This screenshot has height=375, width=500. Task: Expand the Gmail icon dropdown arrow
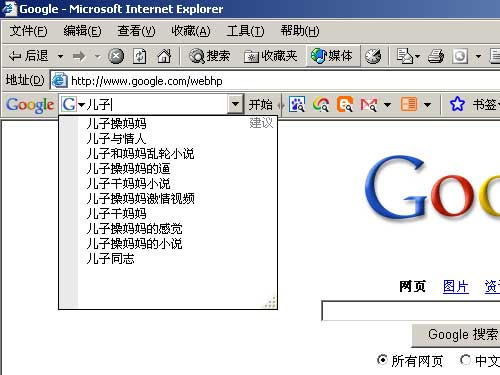pos(387,105)
